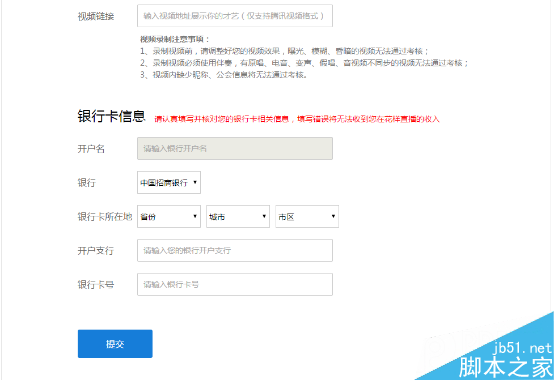
Task: Click the 开户名 label
Action: (91, 149)
